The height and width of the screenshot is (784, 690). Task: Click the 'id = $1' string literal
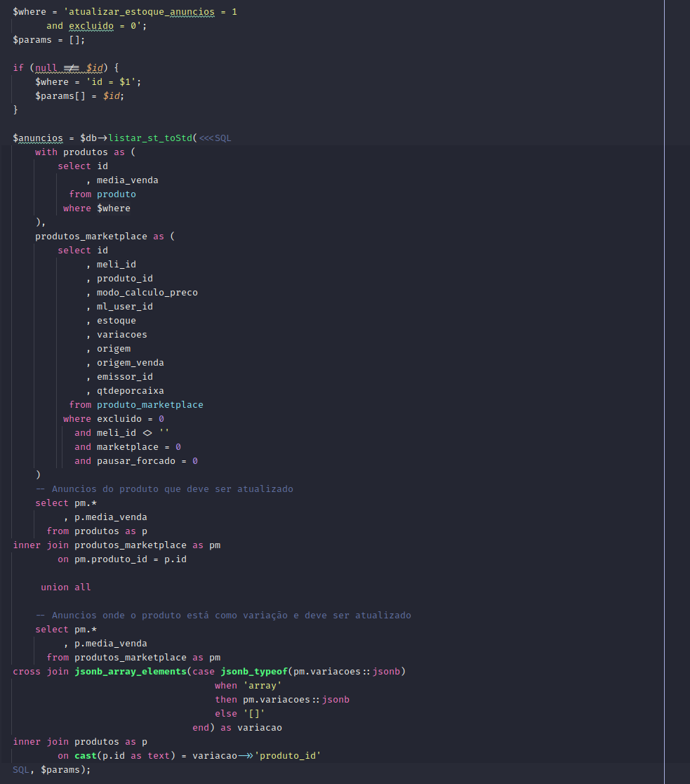click(119, 82)
